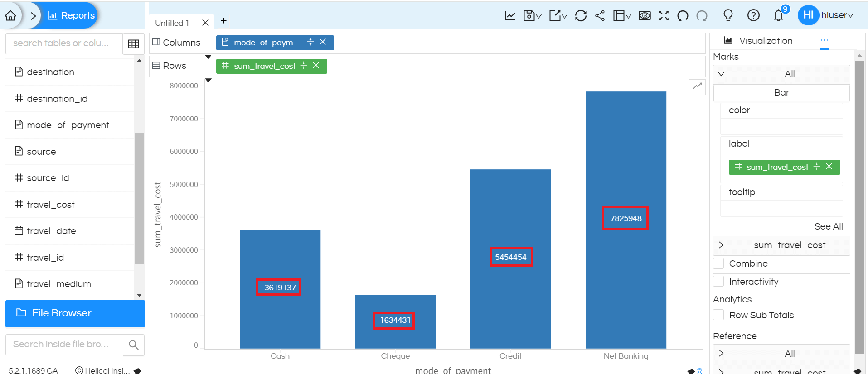Remove sum_travel_cost pill from Rows
This screenshot has width=868, height=374.
(x=316, y=66)
